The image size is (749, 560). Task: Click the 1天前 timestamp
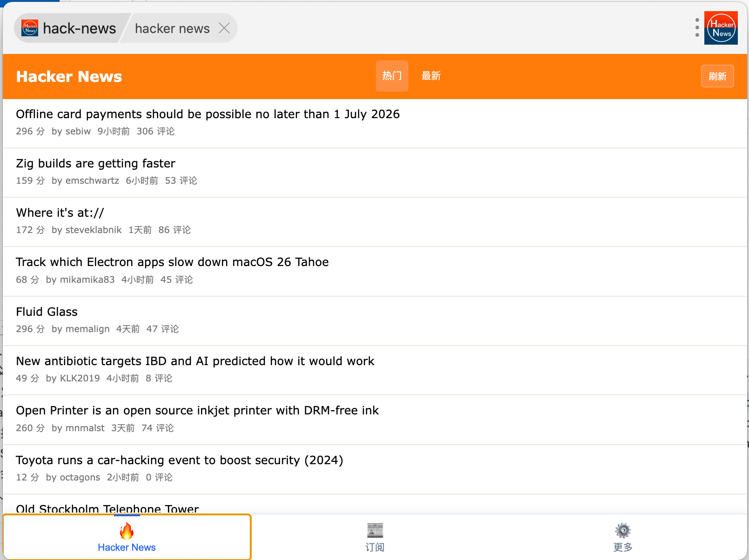point(140,230)
